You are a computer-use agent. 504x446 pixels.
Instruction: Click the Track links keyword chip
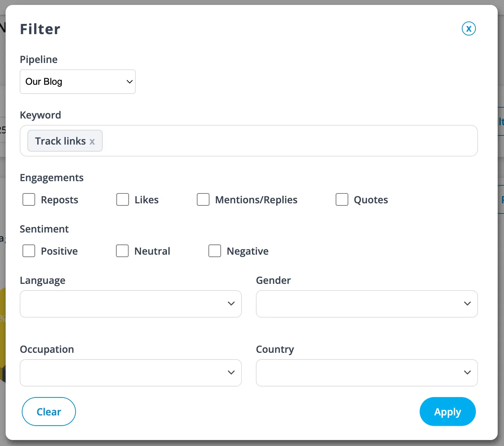click(x=60, y=141)
